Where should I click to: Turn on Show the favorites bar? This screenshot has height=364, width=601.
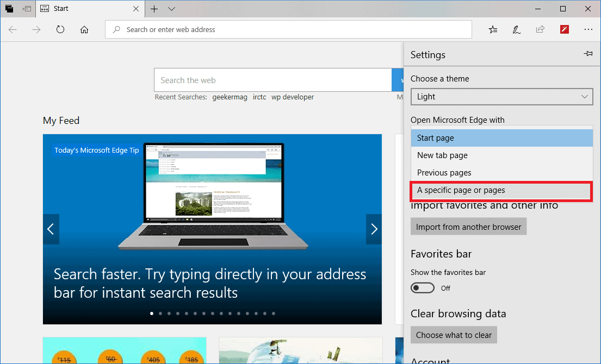click(423, 287)
